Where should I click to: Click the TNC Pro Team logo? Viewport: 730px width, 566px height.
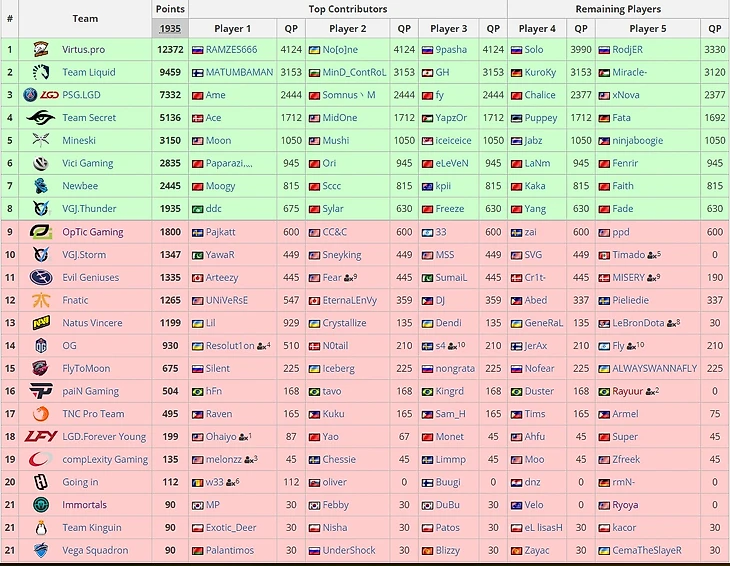[x=41, y=414]
